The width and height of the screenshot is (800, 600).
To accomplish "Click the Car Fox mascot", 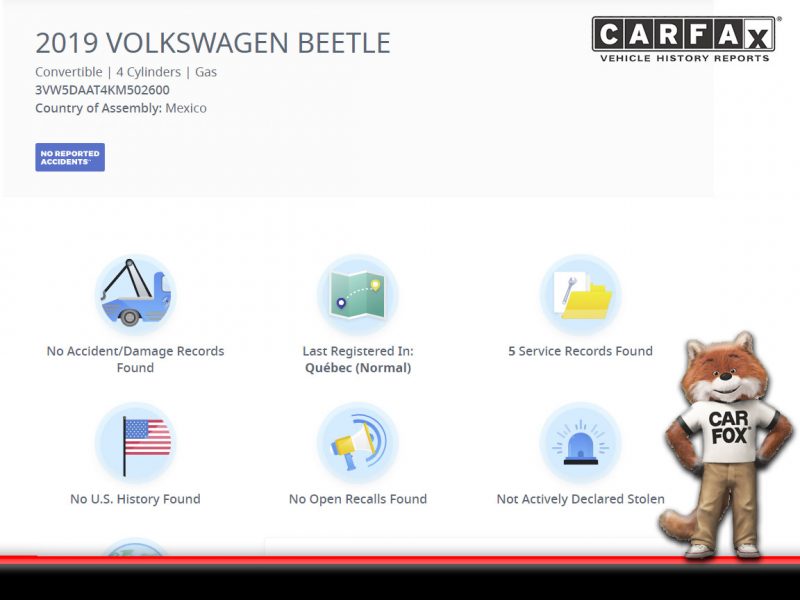I will click(727, 445).
